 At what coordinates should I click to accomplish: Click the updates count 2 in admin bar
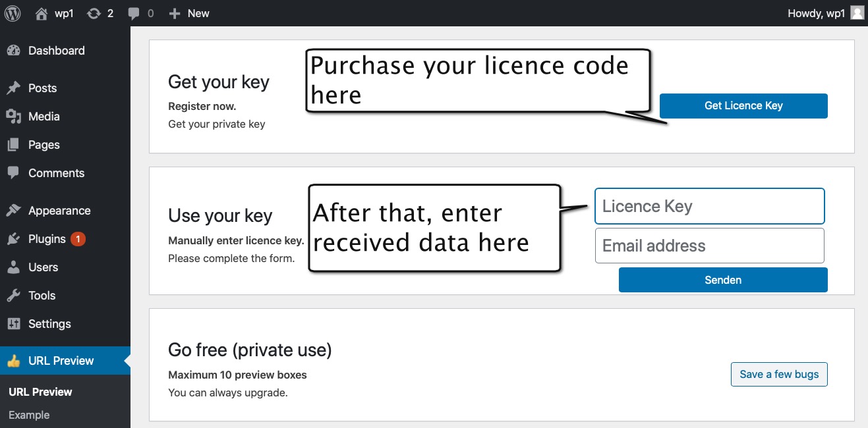click(x=111, y=13)
